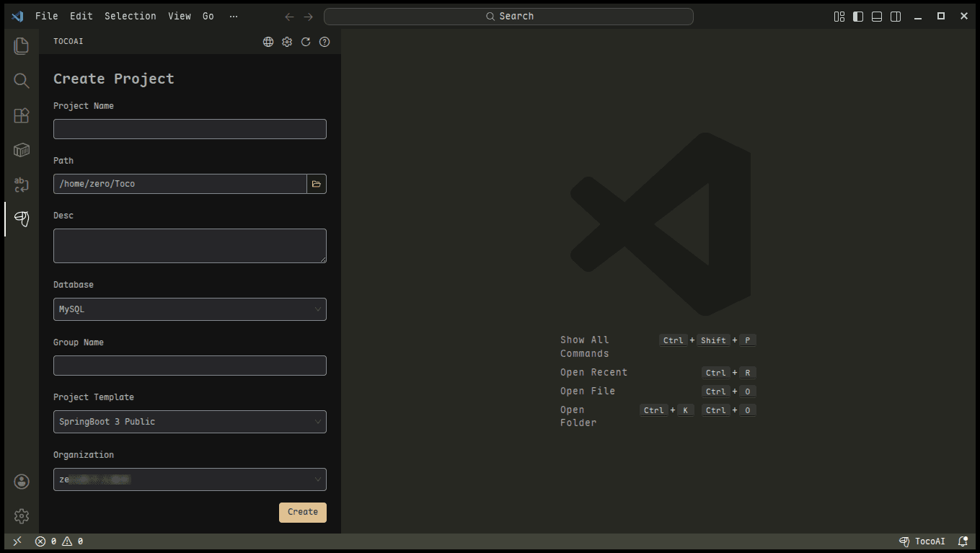The image size is (980, 553).
Task: Expand the Organization dropdown
Action: click(190, 479)
